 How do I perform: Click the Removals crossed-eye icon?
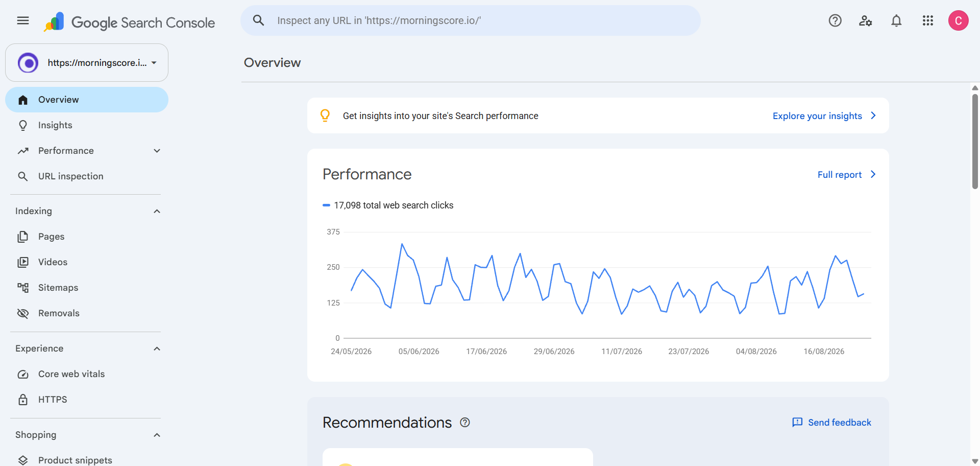[23, 313]
